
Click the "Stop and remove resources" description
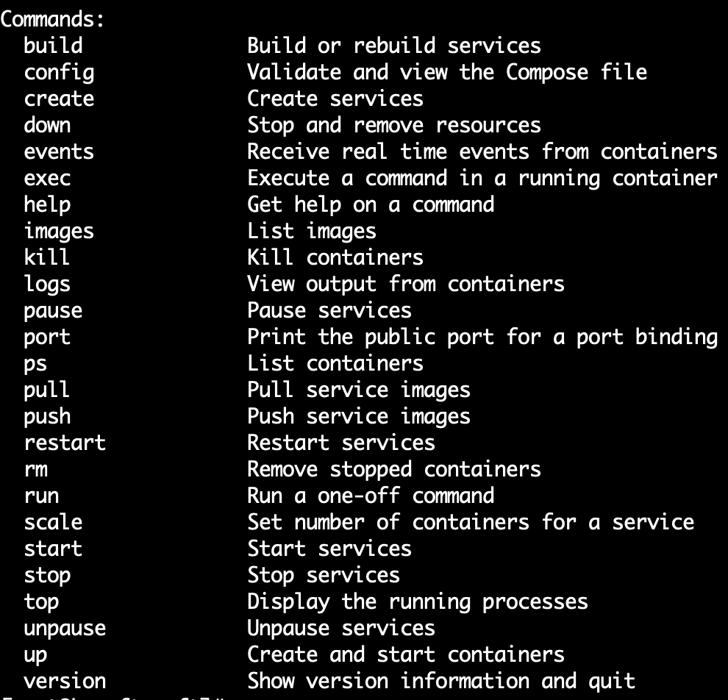coord(394,125)
